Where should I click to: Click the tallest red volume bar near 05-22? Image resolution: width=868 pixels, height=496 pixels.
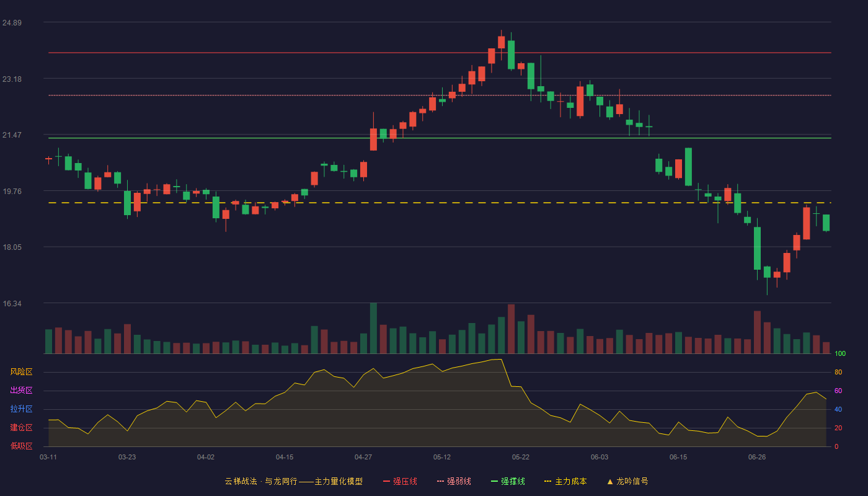[511, 329]
